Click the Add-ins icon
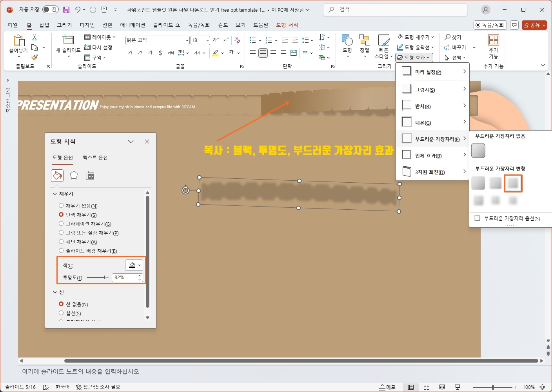The image size is (552, 392). coord(494,40)
